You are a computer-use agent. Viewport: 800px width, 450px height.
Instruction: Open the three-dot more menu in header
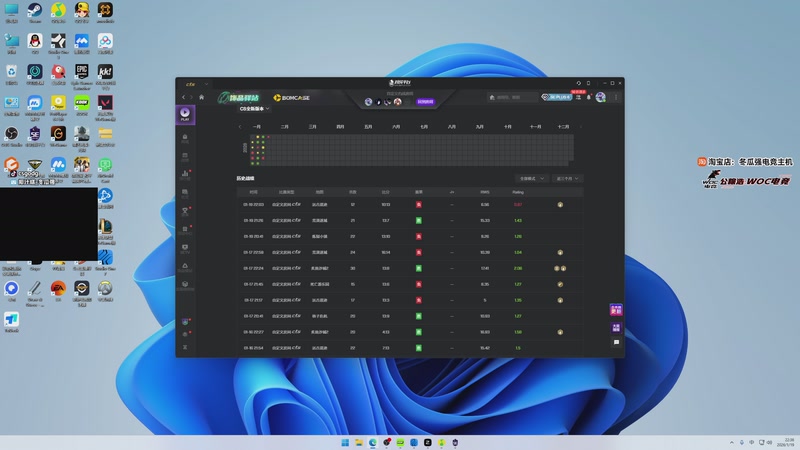point(616,97)
